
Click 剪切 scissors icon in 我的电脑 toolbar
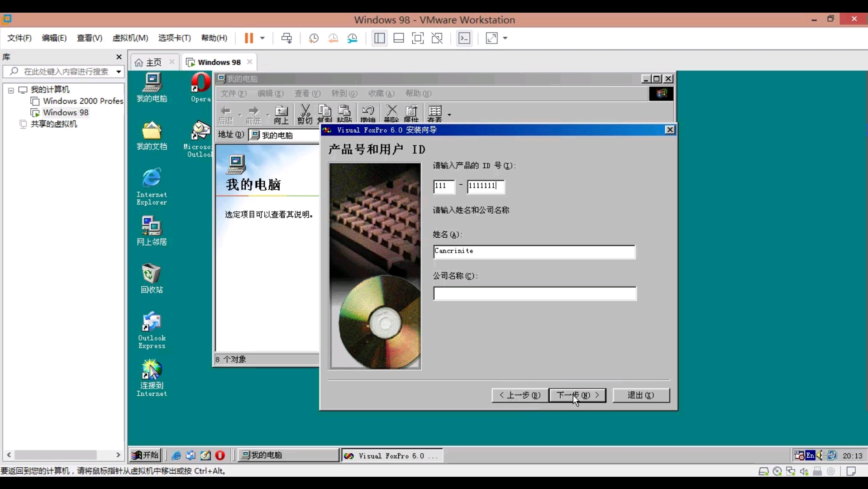click(305, 115)
